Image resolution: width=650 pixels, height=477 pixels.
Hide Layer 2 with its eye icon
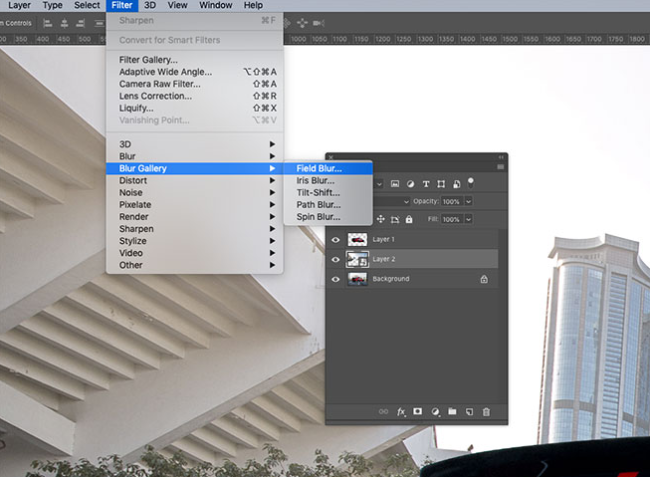[x=336, y=259]
